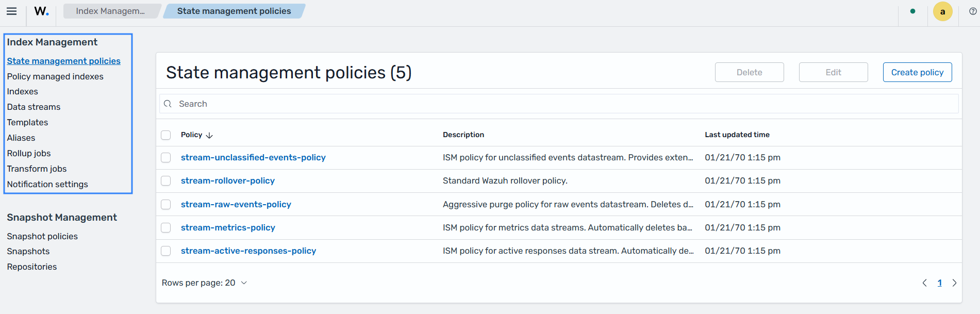Check stream-active-responses-policy row checkbox
Viewport: 980px width, 314px height.
(x=165, y=251)
